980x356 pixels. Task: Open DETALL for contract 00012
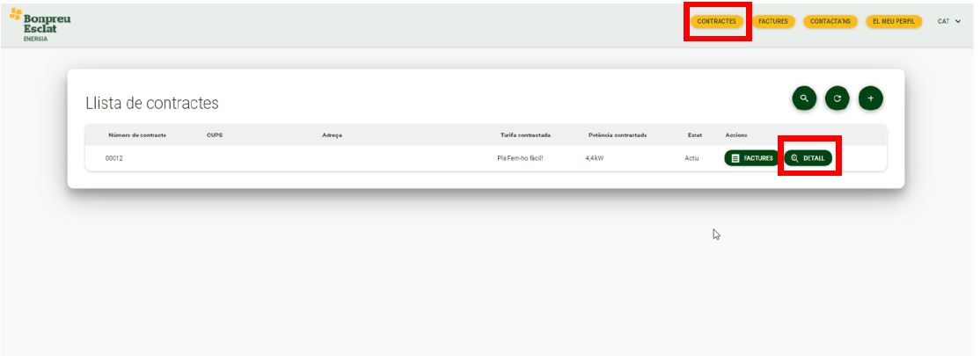pyautogui.click(x=808, y=158)
